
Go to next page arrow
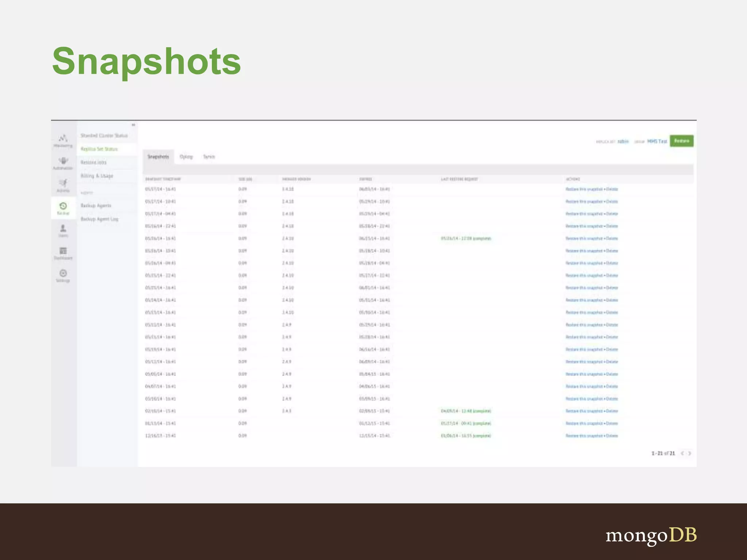[x=689, y=453]
